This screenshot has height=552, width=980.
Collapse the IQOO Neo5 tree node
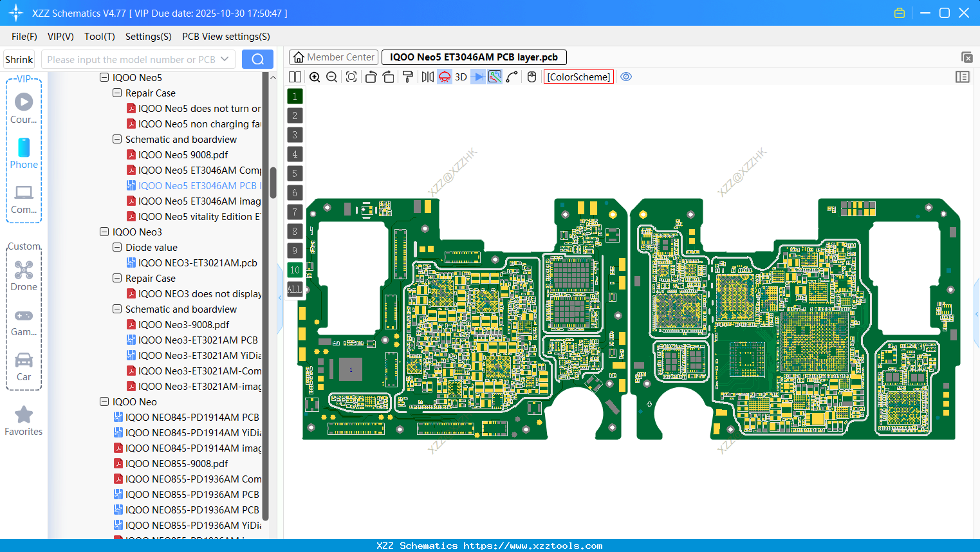[104, 78]
